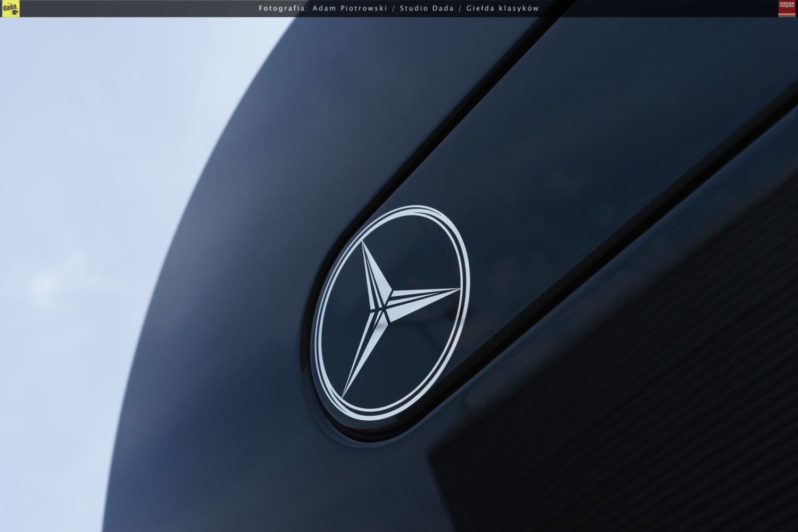Click the Mercedes star emblem in photo
This screenshot has height=532, width=798.
[x=392, y=312]
